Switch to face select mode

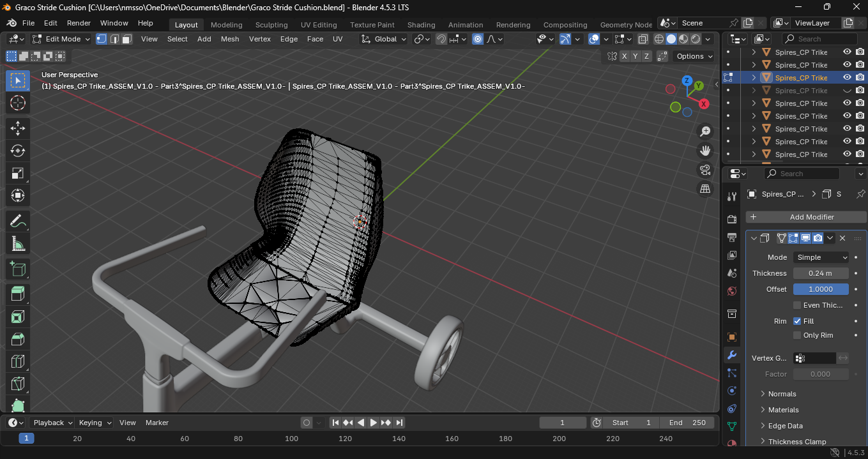126,39
